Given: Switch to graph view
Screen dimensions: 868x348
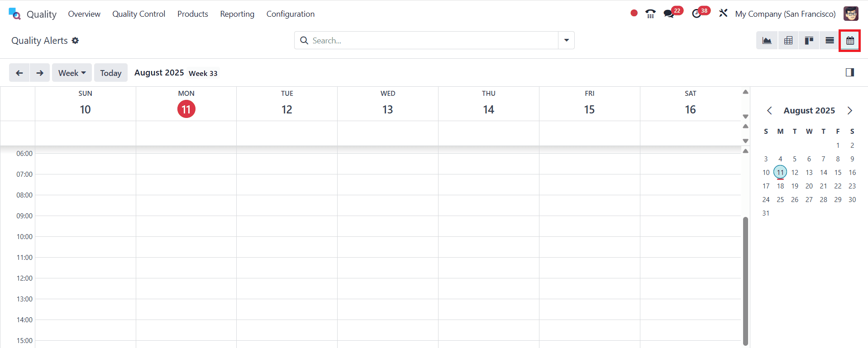Looking at the screenshot, I should pos(767,41).
